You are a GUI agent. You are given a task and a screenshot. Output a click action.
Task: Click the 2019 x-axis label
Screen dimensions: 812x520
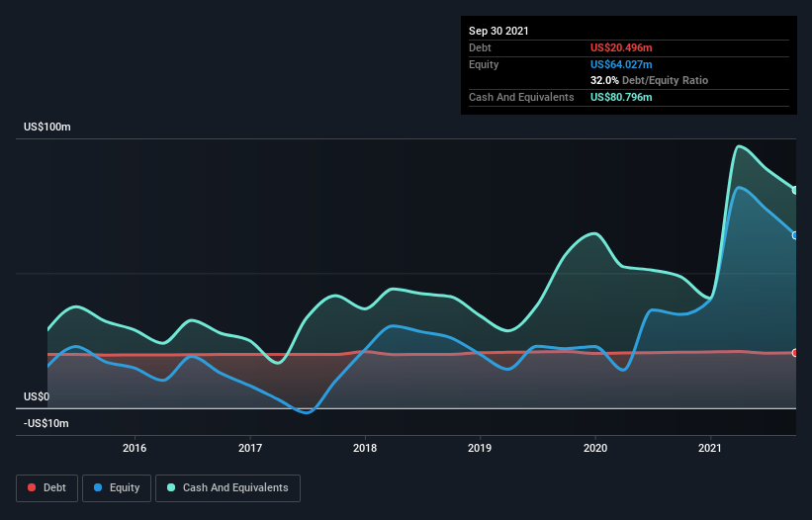(x=480, y=448)
